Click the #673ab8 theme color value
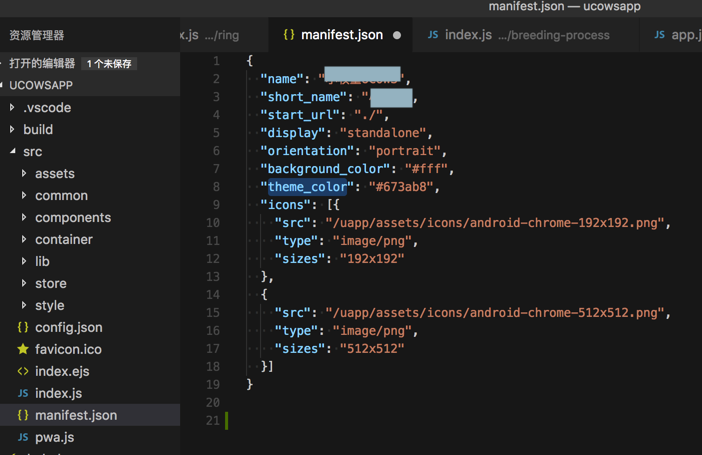 pos(403,187)
